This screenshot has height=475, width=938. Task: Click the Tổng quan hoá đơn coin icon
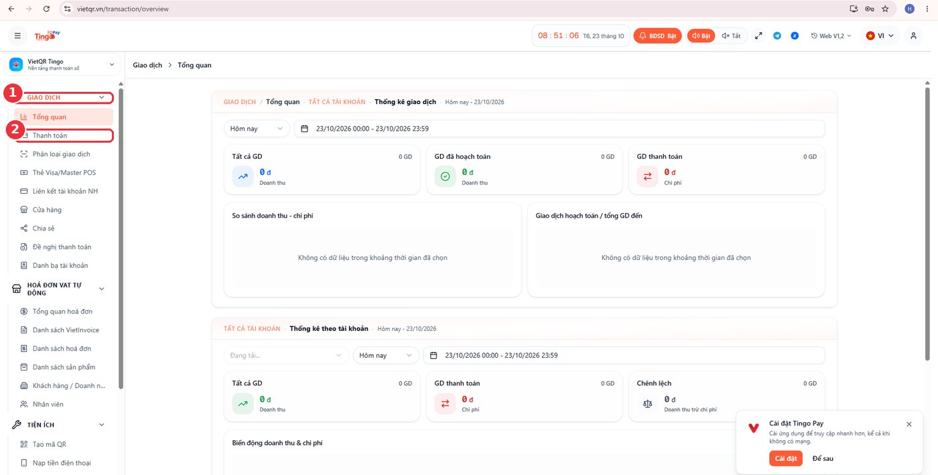coord(24,312)
